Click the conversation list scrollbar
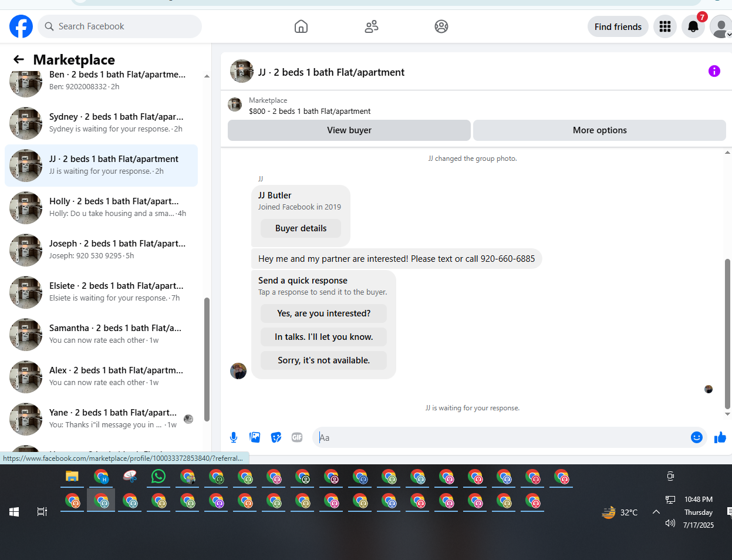The height and width of the screenshot is (560, 732). tap(207, 359)
